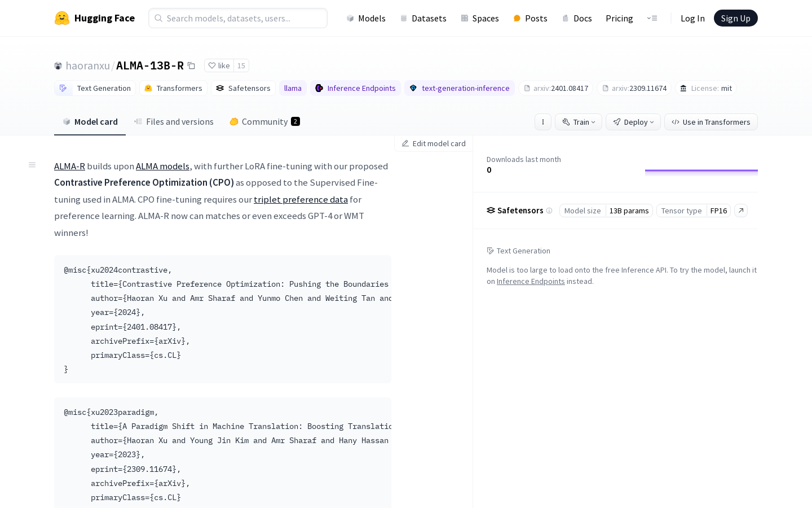This screenshot has width=812, height=508.
Task: Click the 13B params value
Action: 629,211
